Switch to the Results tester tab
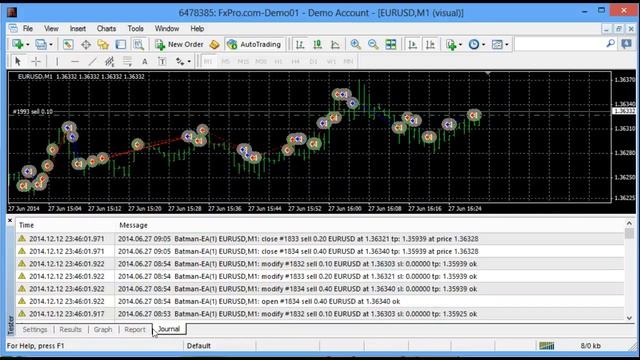 coord(70,329)
